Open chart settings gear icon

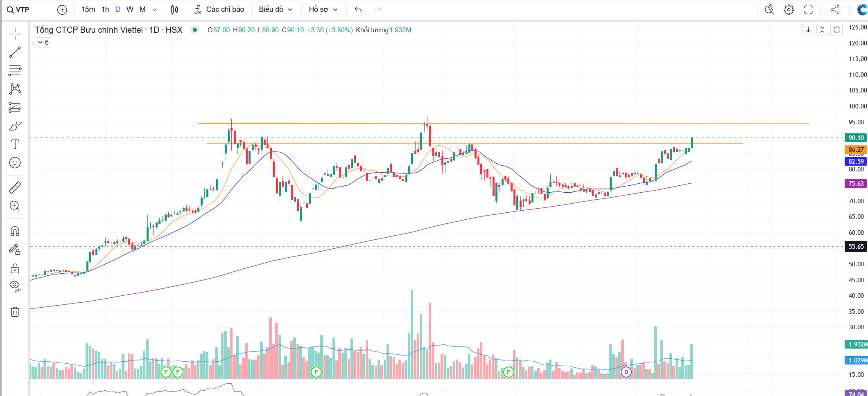coord(789,9)
